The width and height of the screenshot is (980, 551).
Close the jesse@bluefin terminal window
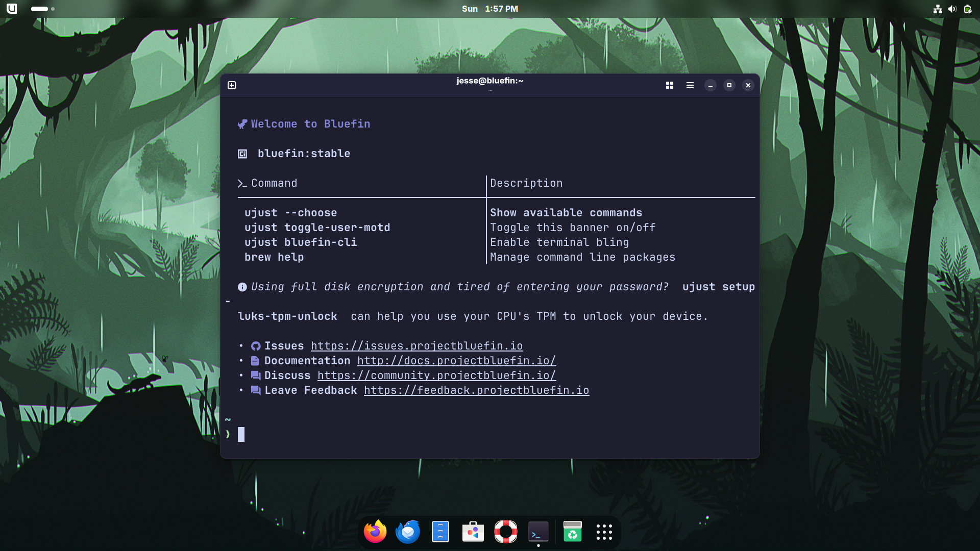748,85
